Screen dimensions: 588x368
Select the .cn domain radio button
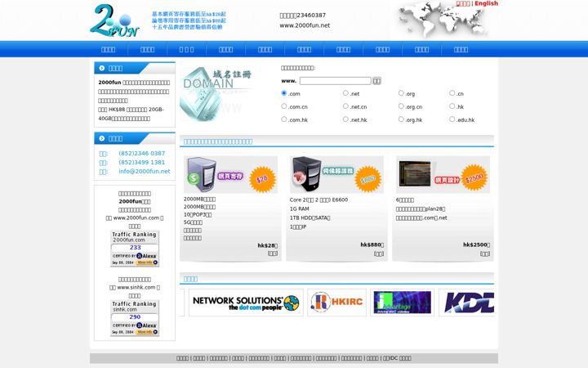[452, 93]
